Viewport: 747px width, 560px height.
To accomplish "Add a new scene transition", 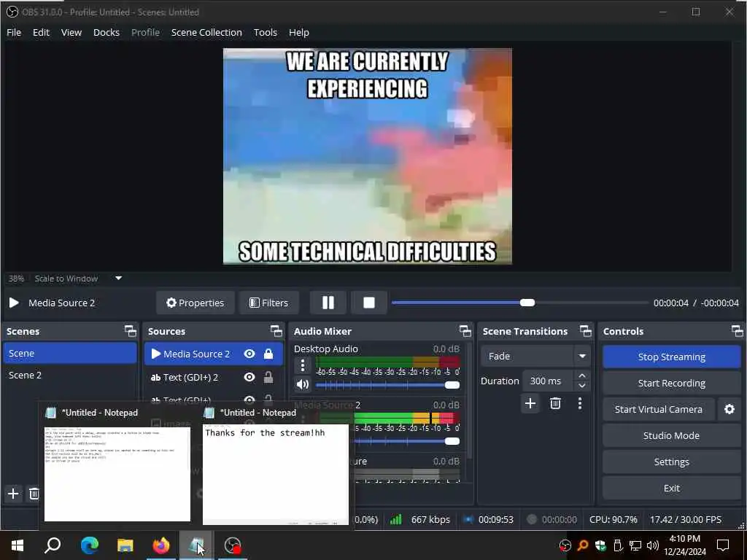I will (530, 404).
